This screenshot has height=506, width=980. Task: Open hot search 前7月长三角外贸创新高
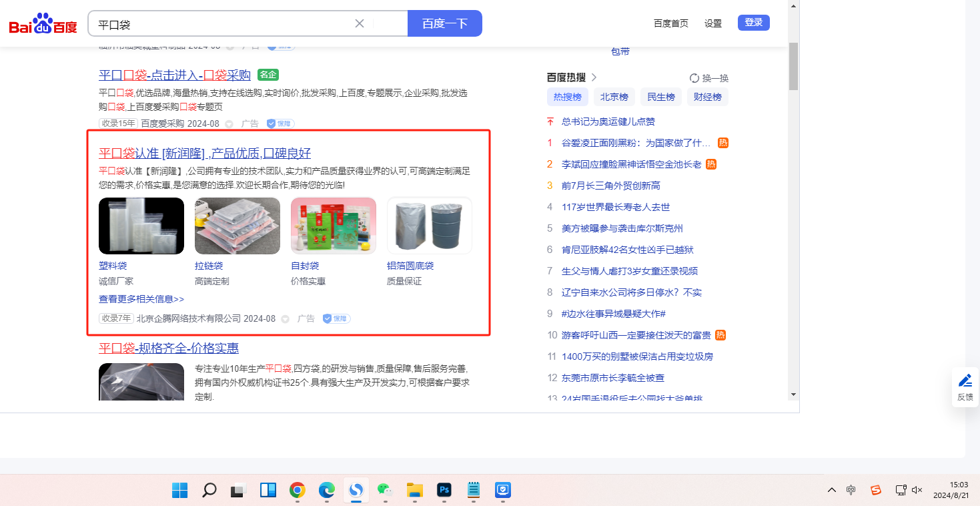[x=611, y=186]
